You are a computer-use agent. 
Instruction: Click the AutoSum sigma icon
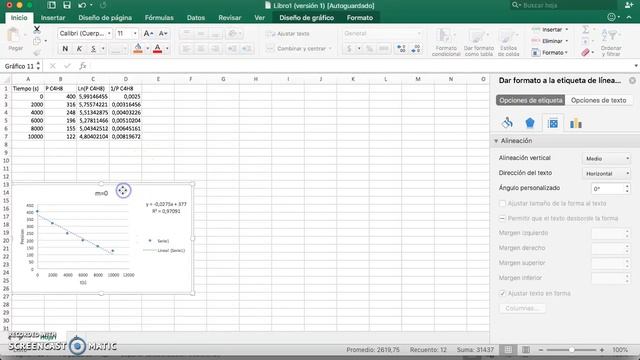tap(586, 29)
